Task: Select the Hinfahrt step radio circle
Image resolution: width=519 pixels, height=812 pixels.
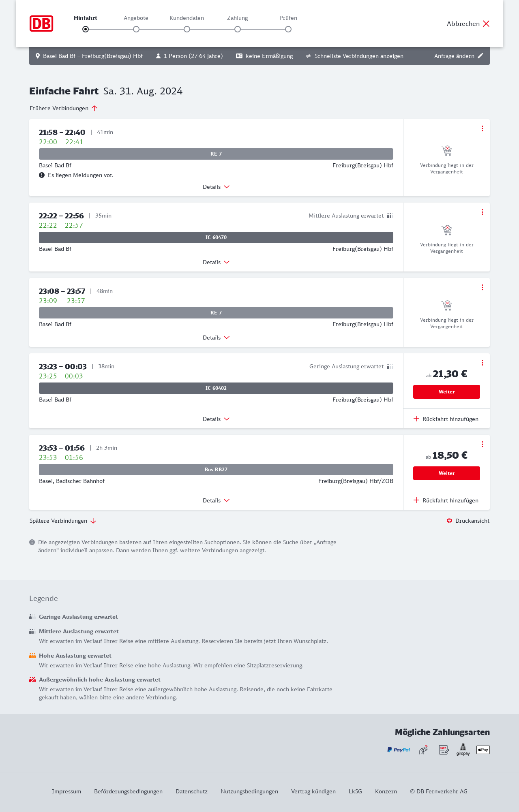Action: point(86,29)
